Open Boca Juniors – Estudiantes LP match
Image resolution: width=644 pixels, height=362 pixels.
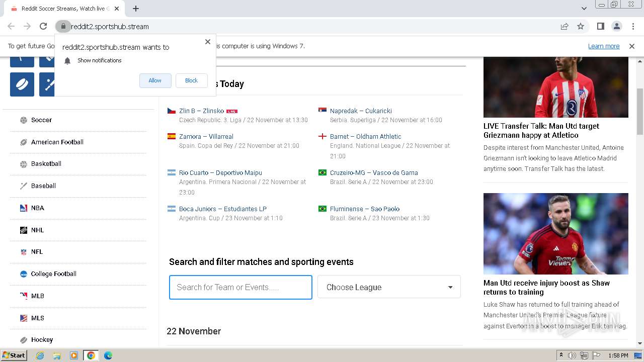tap(223, 209)
